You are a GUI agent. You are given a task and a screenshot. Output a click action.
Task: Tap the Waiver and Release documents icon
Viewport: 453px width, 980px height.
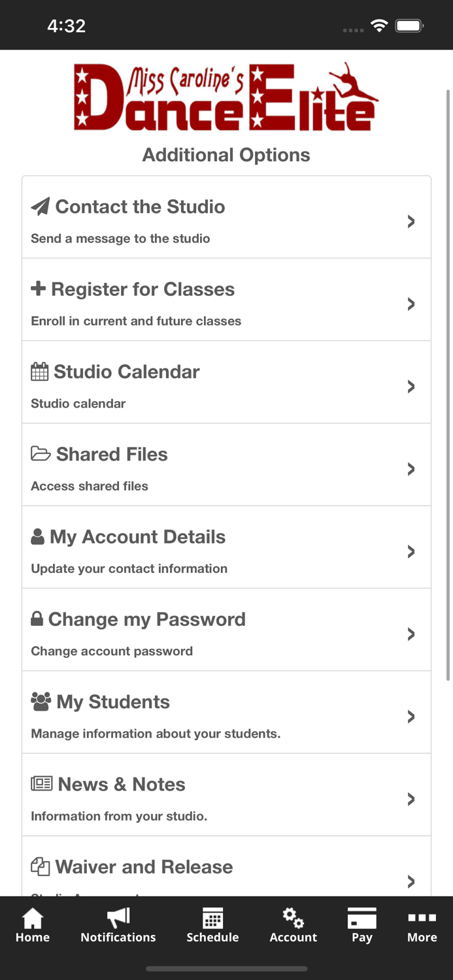[x=41, y=867]
